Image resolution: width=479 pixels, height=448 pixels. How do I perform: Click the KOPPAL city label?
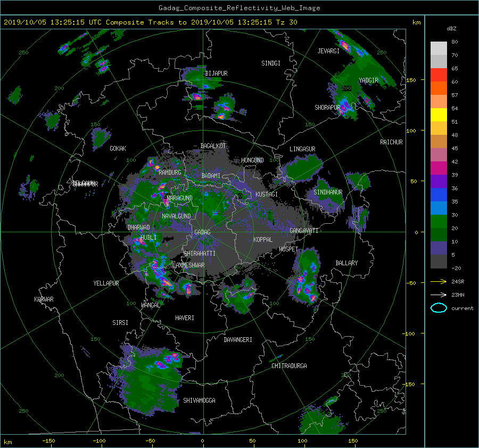click(263, 240)
